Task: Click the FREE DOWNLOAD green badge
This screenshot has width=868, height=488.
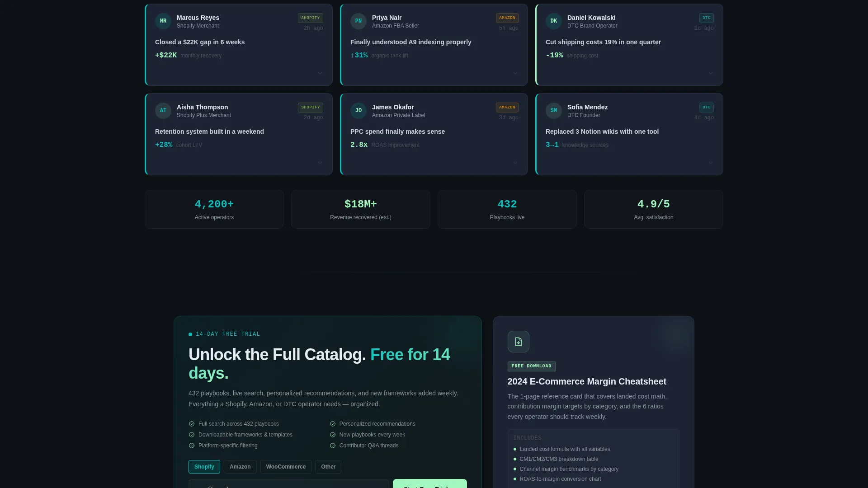Action: (x=532, y=366)
